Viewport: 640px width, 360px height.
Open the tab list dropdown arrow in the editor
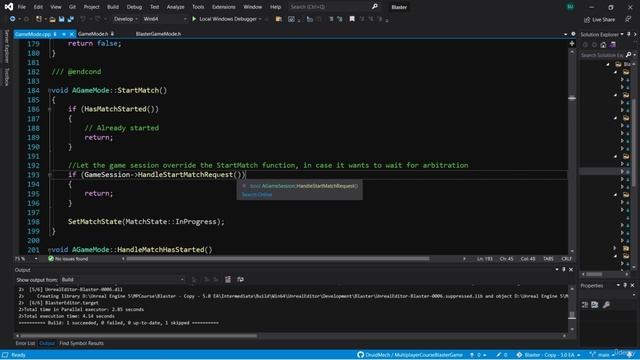point(565,34)
